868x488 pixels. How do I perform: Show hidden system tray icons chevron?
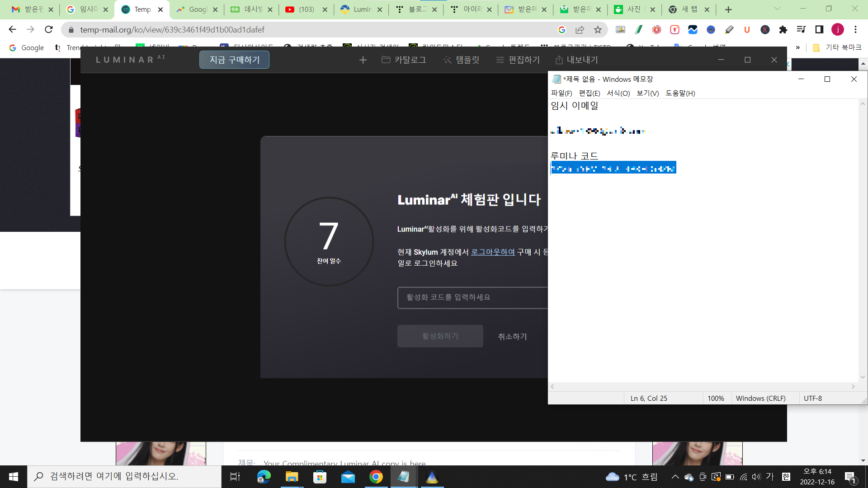[675, 477]
